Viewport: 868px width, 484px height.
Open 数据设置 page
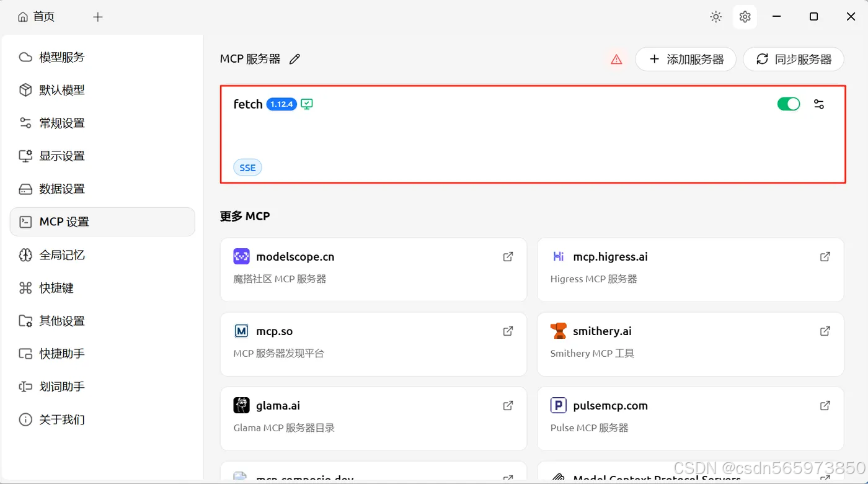pos(102,189)
